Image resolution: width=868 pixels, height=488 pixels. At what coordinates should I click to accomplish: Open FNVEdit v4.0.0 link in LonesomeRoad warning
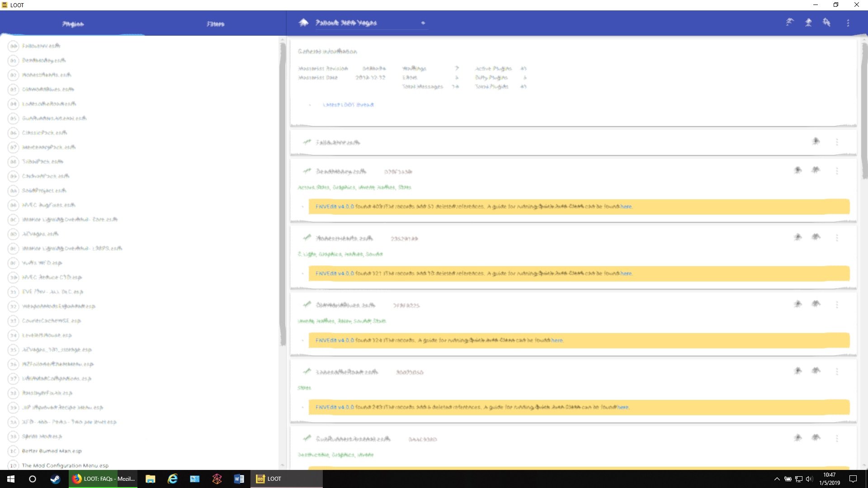point(335,407)
